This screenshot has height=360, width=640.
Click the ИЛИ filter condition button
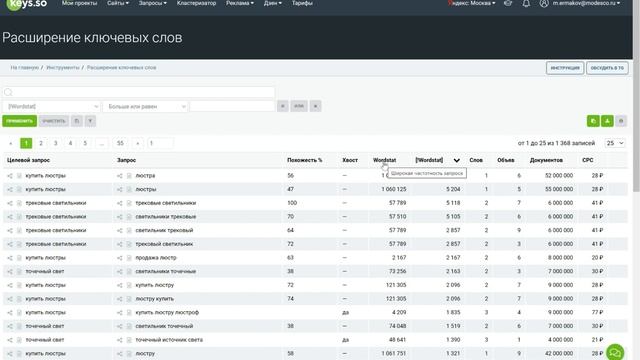click(299, 106)
